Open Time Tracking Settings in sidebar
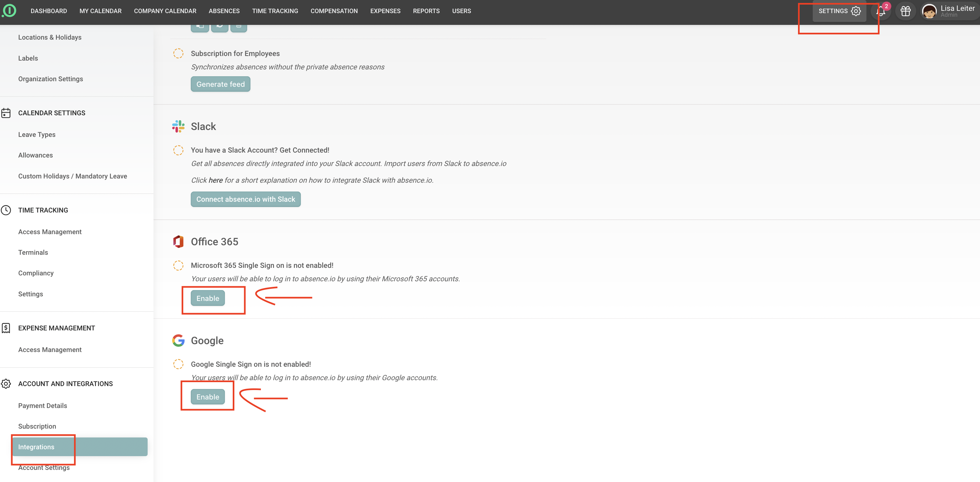Viewport: 980px width, 482px height. coord(30,294)
